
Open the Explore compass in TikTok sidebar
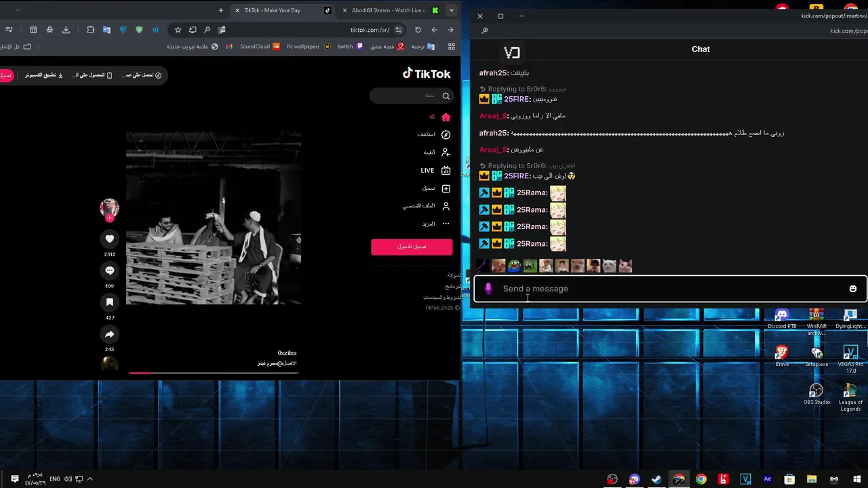(x=434, y=135)
